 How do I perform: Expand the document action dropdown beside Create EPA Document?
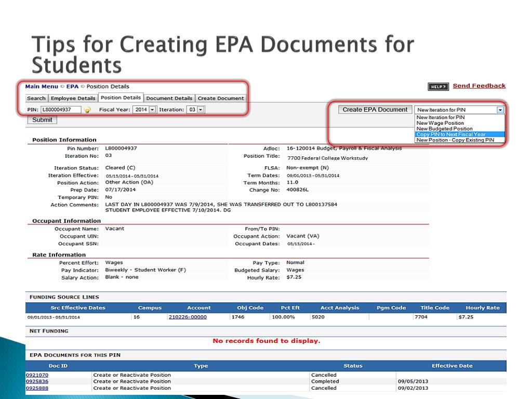(499, 109)
